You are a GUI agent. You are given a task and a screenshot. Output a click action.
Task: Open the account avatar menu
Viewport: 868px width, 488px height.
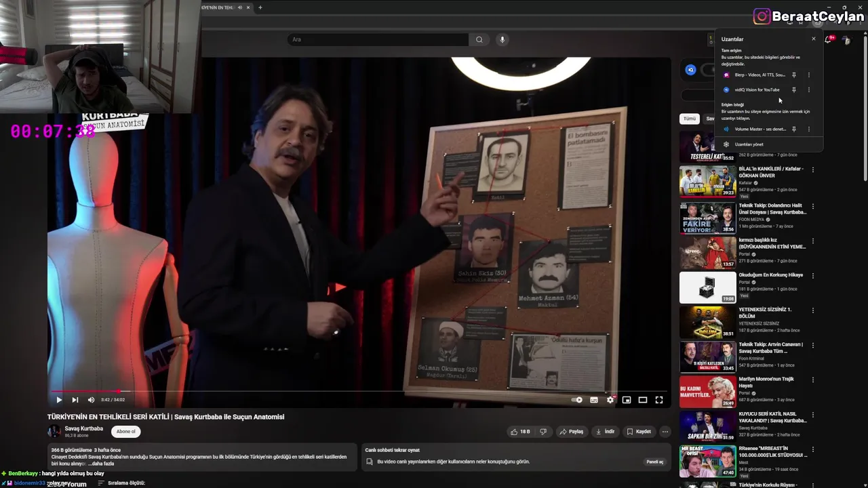point(846,40)
